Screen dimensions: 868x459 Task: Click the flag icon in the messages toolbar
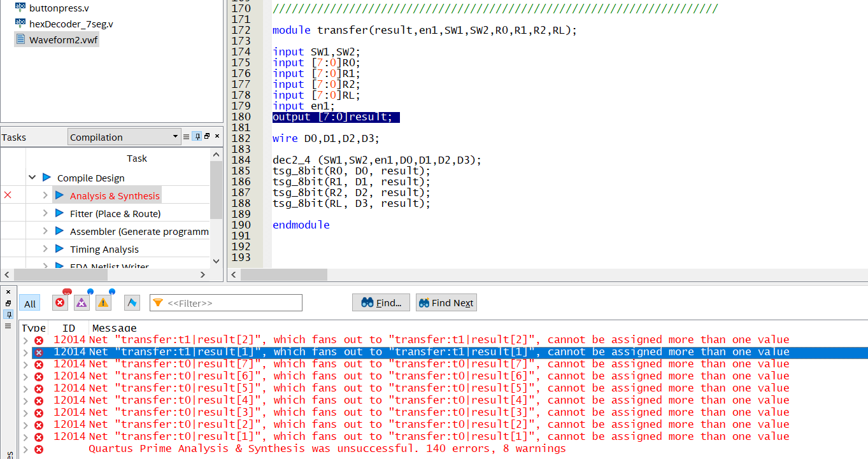click(x=131, y=303)
